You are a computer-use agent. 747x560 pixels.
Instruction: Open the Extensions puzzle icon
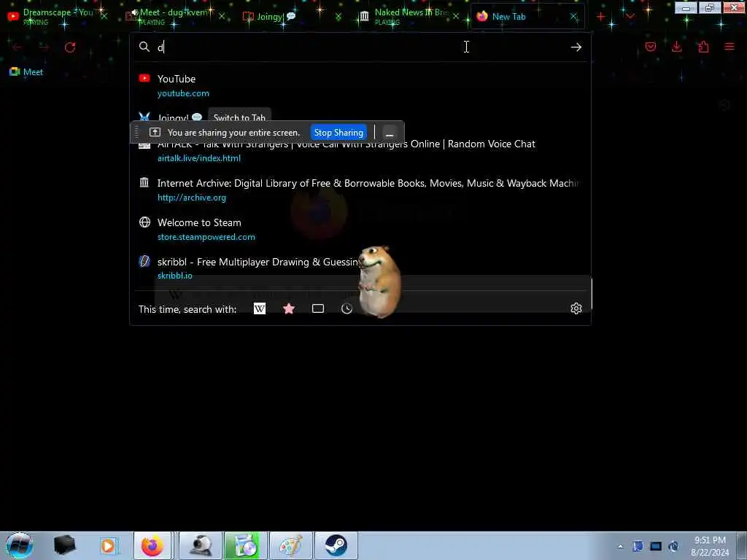pos(703,47)
